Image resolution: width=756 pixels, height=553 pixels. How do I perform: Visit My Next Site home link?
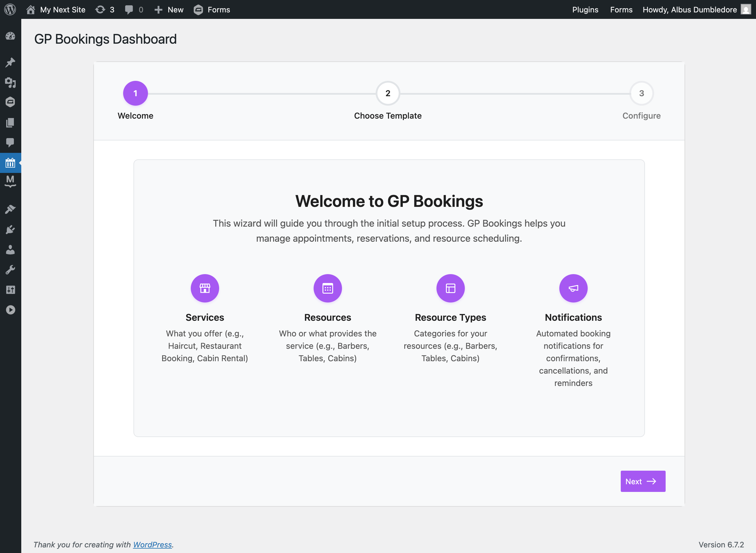pyautogui.click(x=56, y=9)
